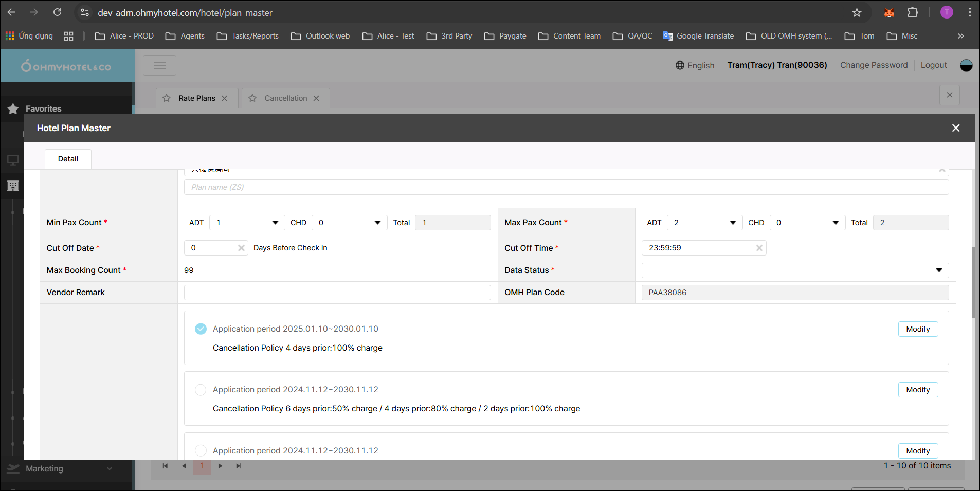This screenshot has height=491, width=980.
Task: Select first 2024.11.12 period with 50% charge
Action: pyautogui.click(x=201, y=390)
